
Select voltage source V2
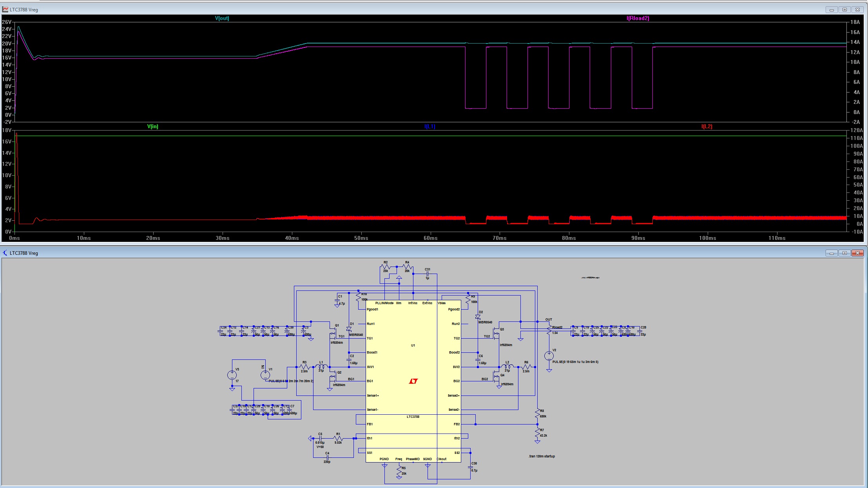point(549,356)
